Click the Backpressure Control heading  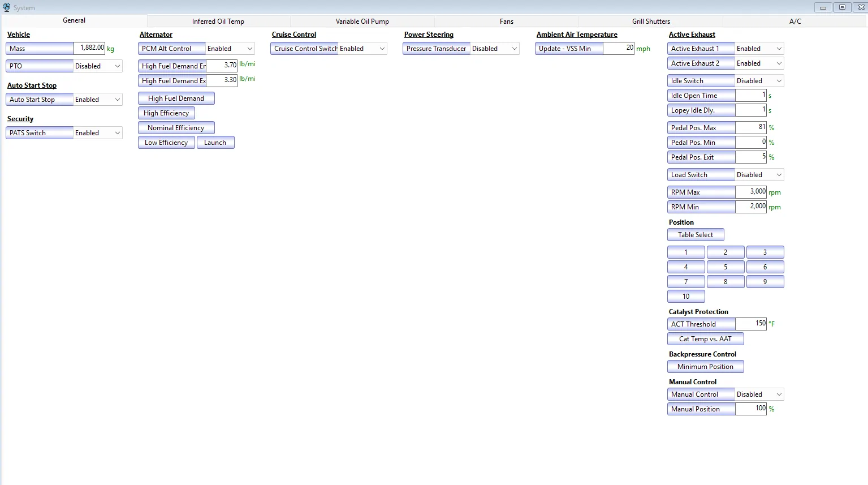click(x=702, y=354)
